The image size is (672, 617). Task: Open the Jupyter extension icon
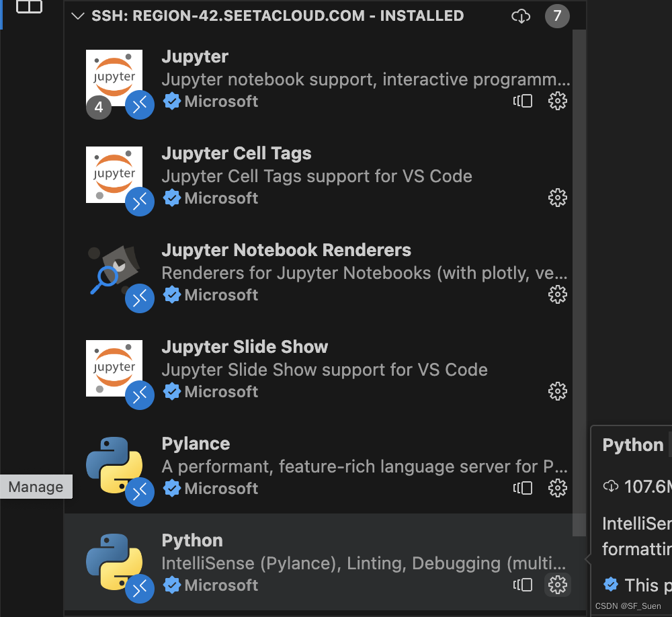(x=114, y=78)
